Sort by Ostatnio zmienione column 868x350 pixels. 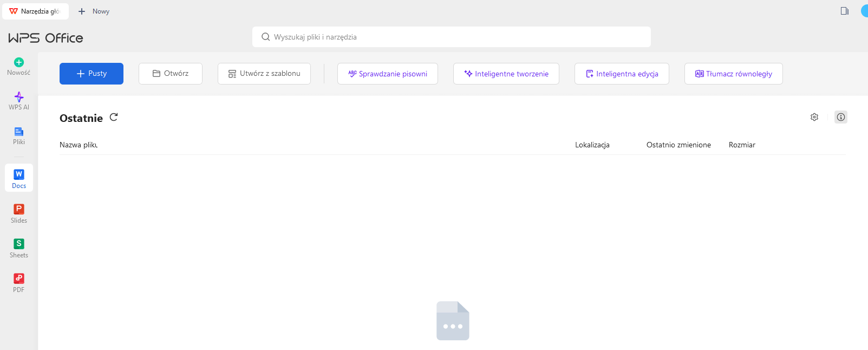[x=678, y=145]
